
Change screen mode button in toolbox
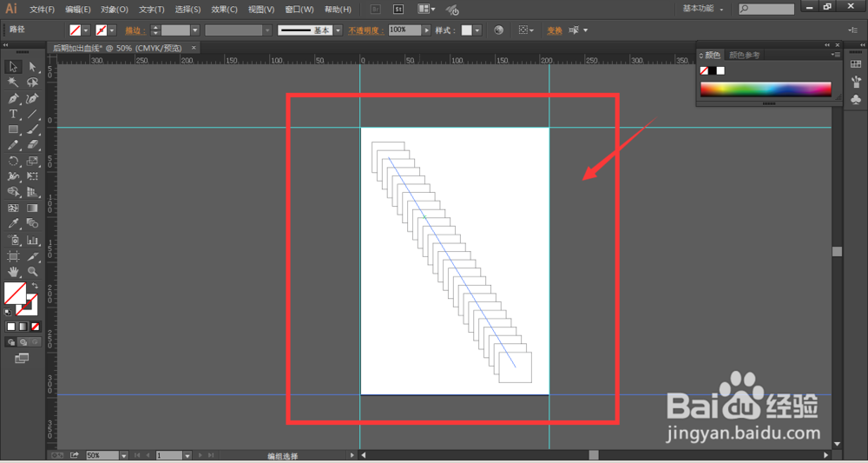tap(22, 359)
